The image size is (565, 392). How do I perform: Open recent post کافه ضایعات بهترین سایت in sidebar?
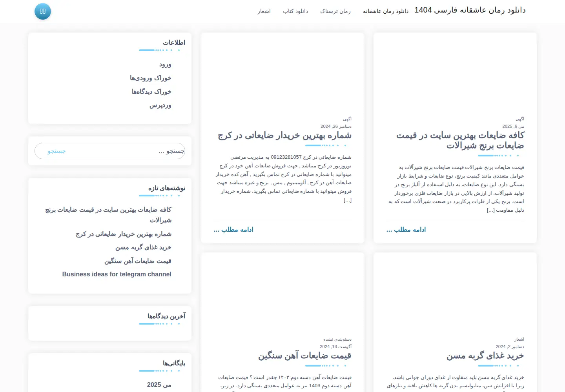tap(108, 215)
